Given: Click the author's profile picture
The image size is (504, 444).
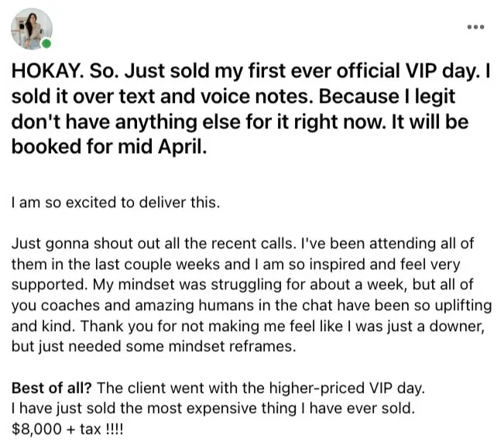Looking at the screenshot, I should (x=32, y=29).
